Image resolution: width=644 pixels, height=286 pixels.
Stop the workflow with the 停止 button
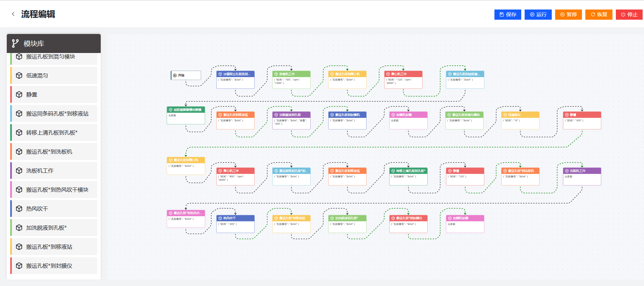pos(629,15)
